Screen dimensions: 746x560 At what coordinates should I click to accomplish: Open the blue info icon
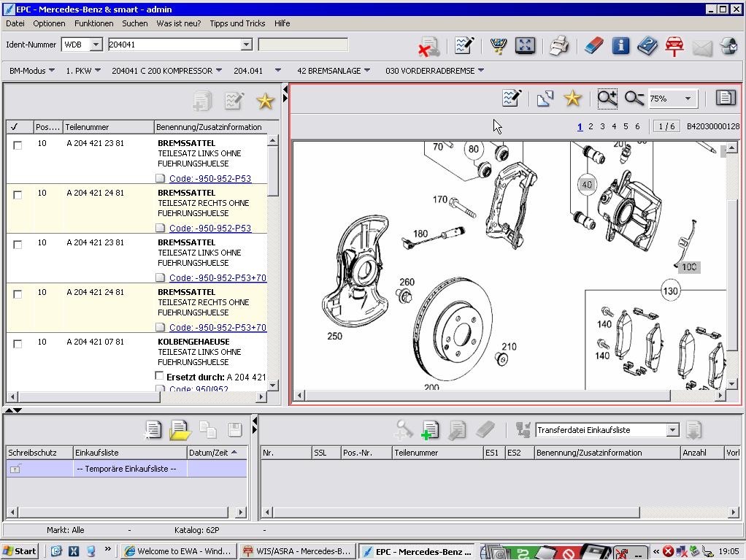(620, 46)
